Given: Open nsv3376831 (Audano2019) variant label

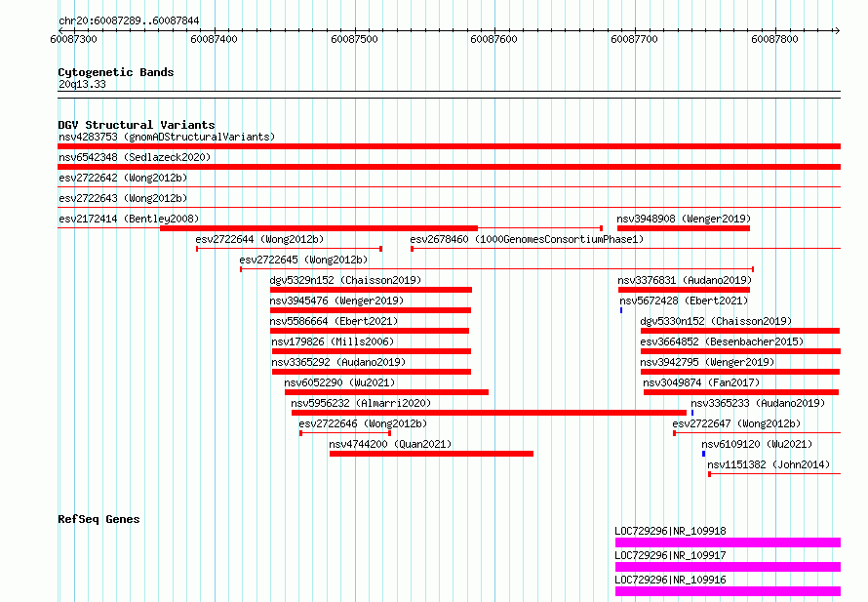Looking at the screenshot, I should click(685, 280).
